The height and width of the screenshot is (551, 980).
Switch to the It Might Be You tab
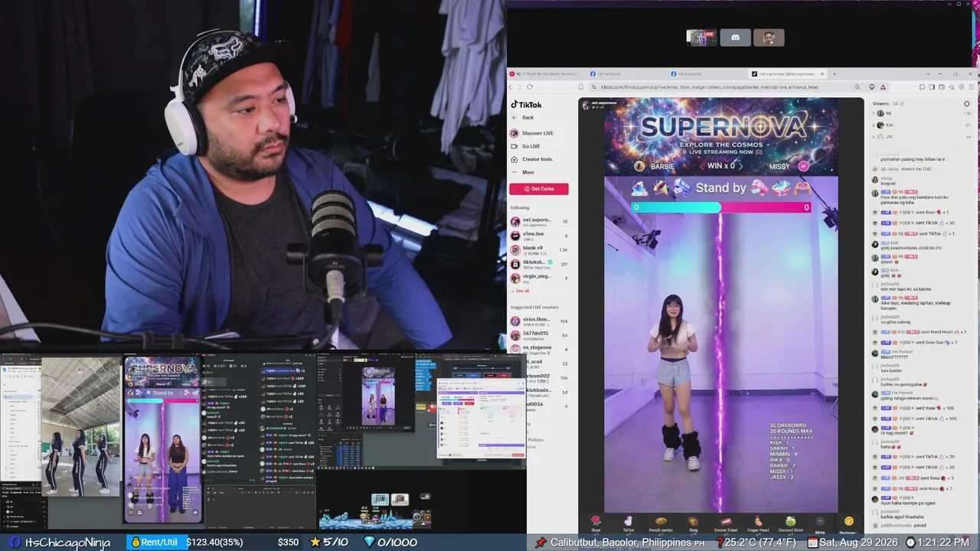pyautogui.click(x=546, y=74)
